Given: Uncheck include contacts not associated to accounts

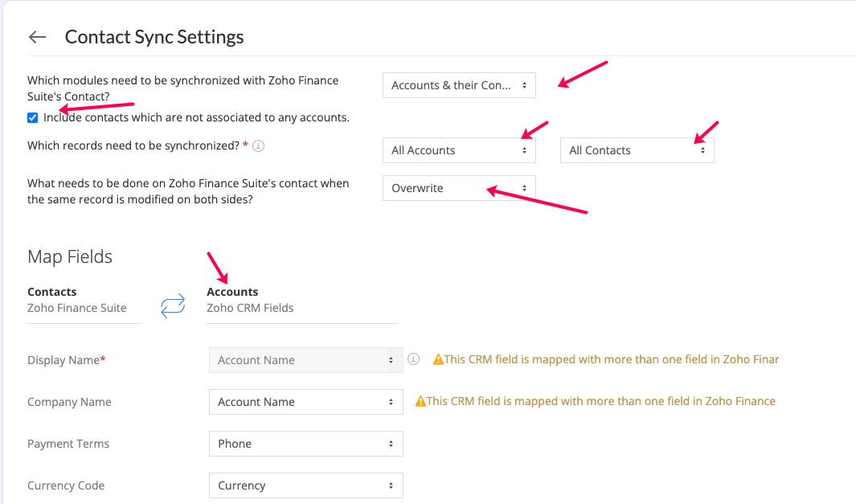Looking at the screenshot, I should (x=33, y=118).
